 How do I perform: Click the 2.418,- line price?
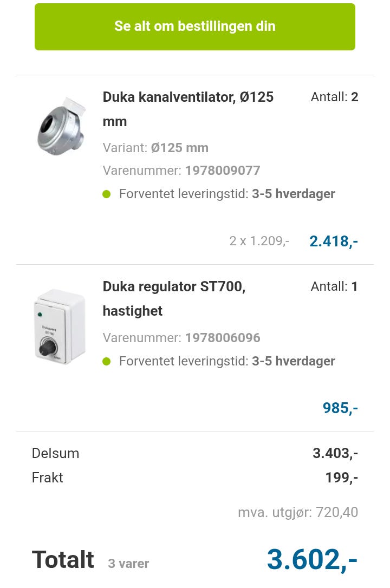(x=333, y=241)
